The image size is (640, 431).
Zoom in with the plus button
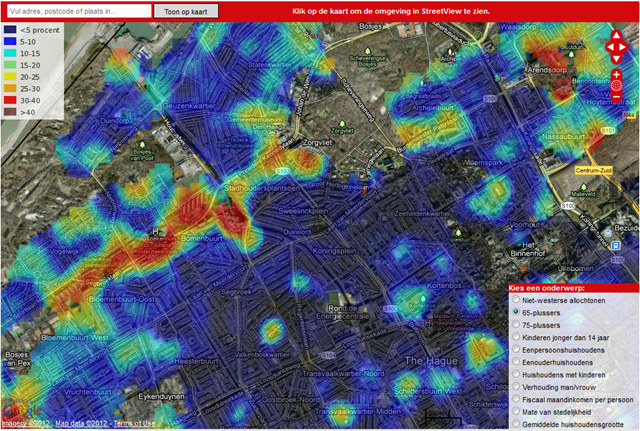click(616, 75)
